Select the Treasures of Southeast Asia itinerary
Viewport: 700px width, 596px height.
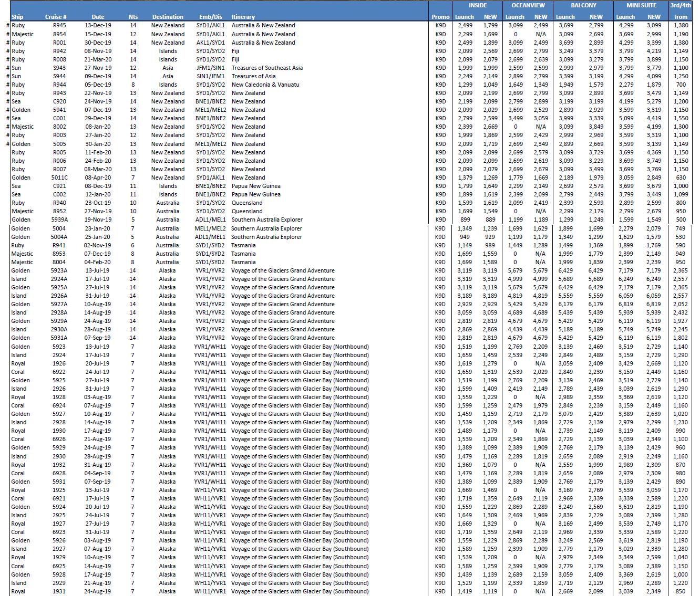point(267,68)
